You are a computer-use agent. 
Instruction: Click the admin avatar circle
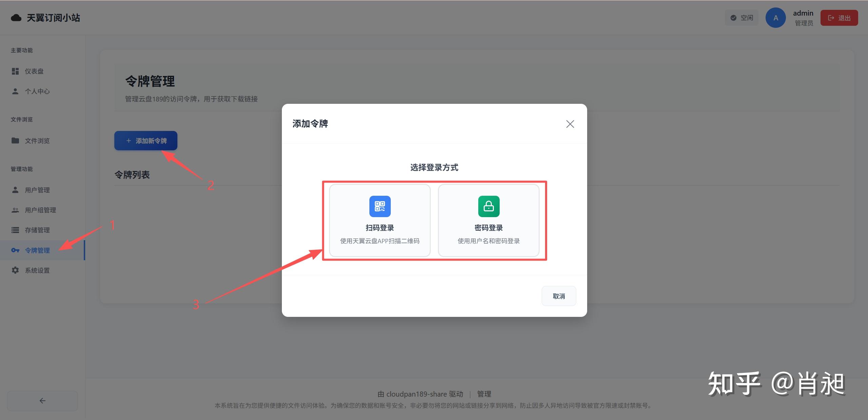pyautogui.click(x=775, y=18)
